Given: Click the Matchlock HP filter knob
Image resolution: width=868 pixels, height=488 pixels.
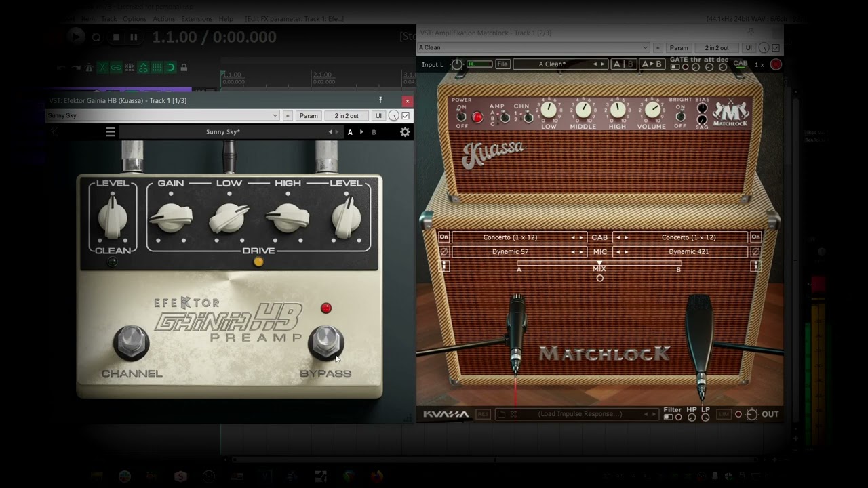Looking at the screenshot, I should point(692,417).
